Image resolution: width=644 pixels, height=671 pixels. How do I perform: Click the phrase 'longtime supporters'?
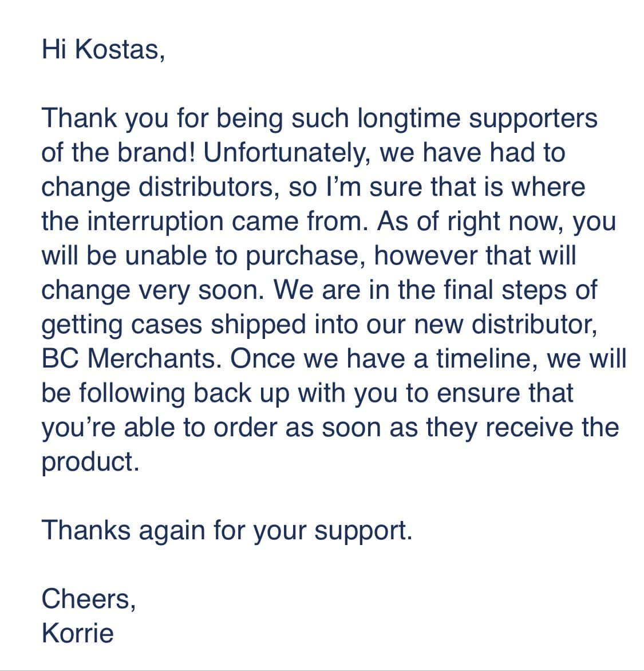click(477, 119)
